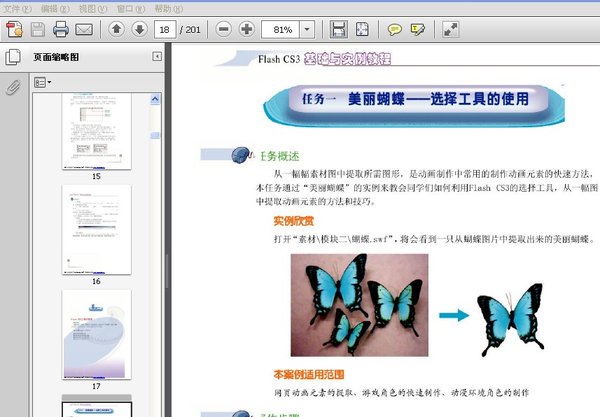Click the panel divider grip handle
This screenshot has width=600, height=417.
point(167,271)
